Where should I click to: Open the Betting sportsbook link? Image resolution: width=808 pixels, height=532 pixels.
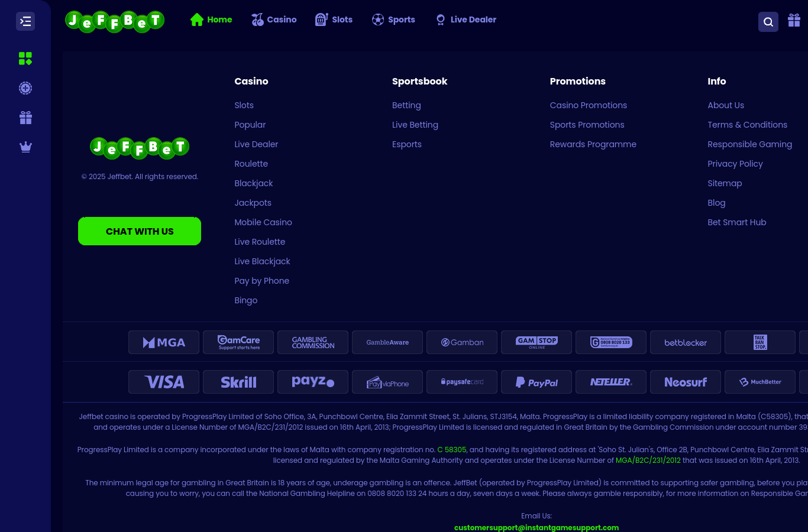tap(406, 105)
